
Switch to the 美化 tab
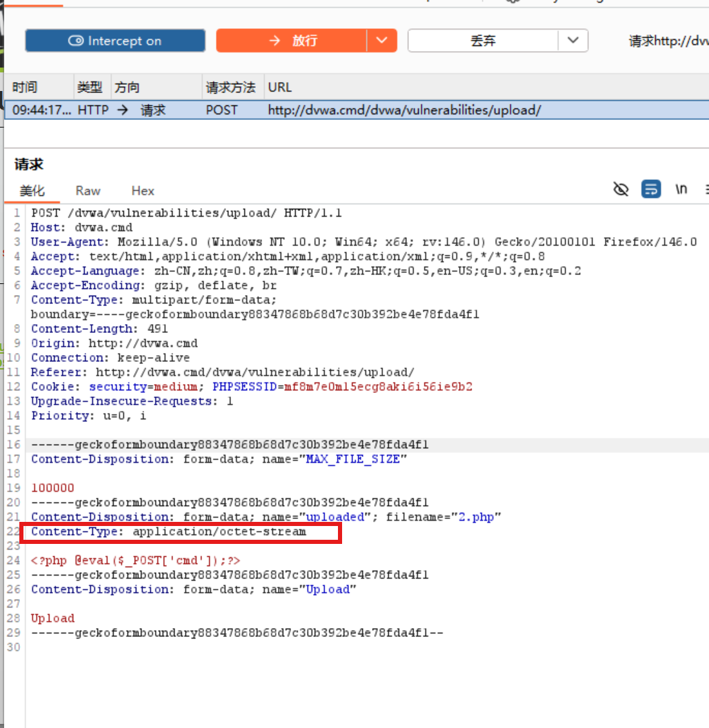32,191
